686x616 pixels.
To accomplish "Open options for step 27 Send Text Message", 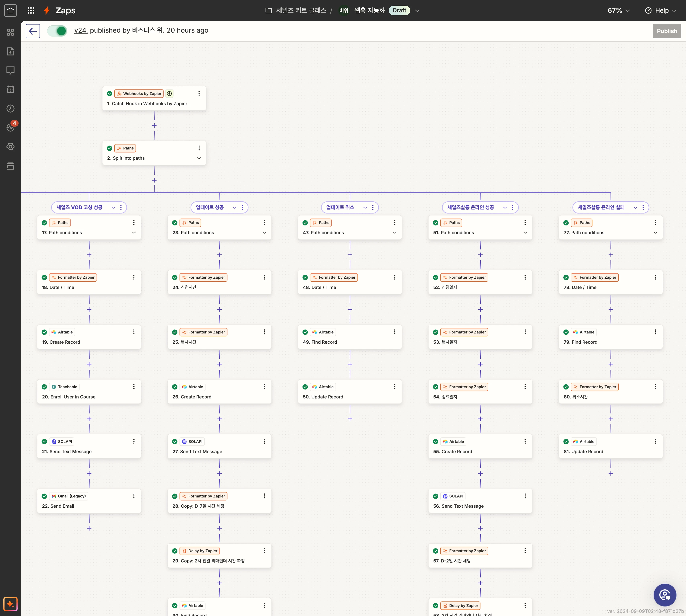I will (264, 441).
